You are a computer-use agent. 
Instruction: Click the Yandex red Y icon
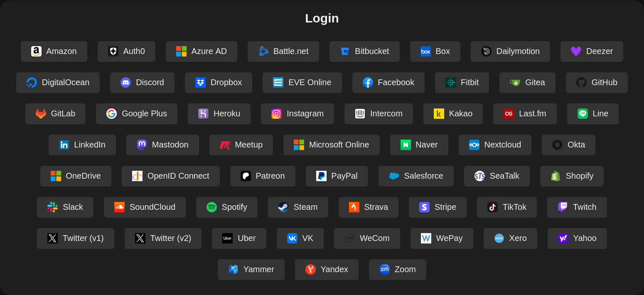(310, 270)
